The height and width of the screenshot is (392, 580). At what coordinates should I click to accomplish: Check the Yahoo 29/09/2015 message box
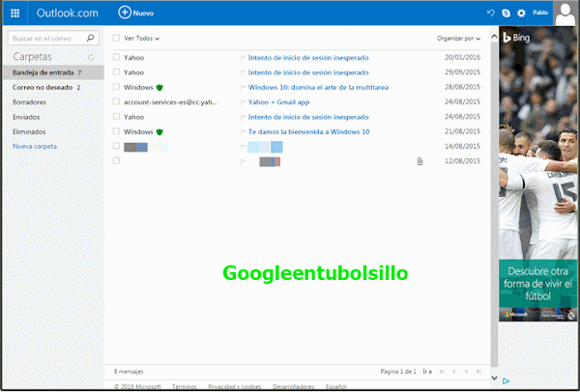click(x=116, y=71)
